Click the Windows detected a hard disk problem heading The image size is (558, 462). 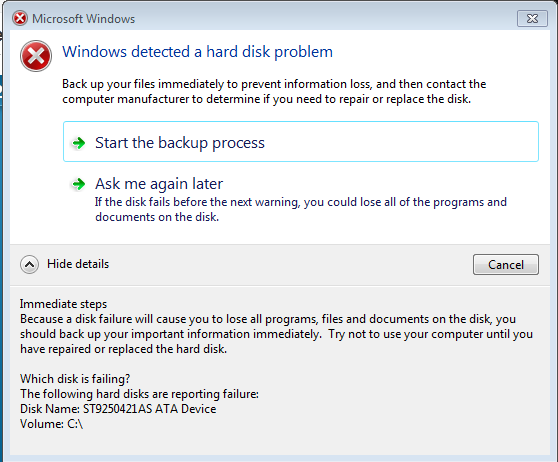(198, 52)
